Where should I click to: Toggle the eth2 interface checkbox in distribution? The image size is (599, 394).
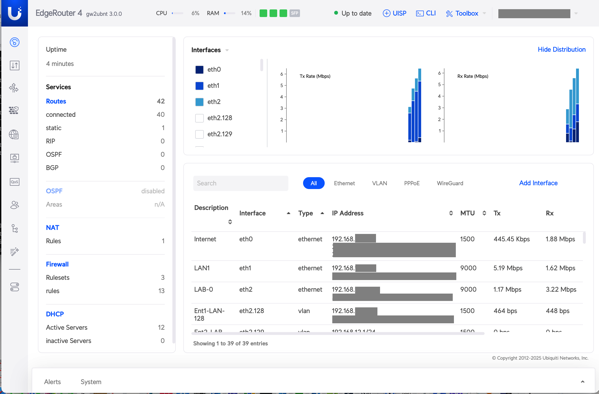(x=199, y=102)
